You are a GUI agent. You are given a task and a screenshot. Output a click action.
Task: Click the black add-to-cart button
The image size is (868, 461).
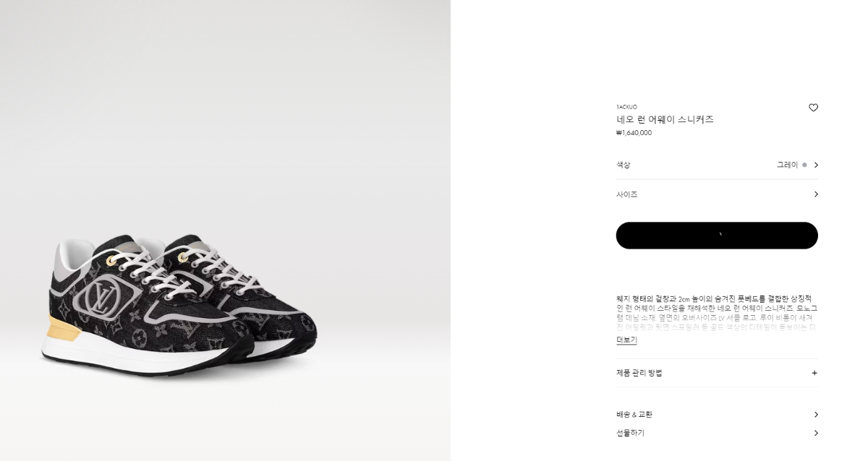pos(717,236)
